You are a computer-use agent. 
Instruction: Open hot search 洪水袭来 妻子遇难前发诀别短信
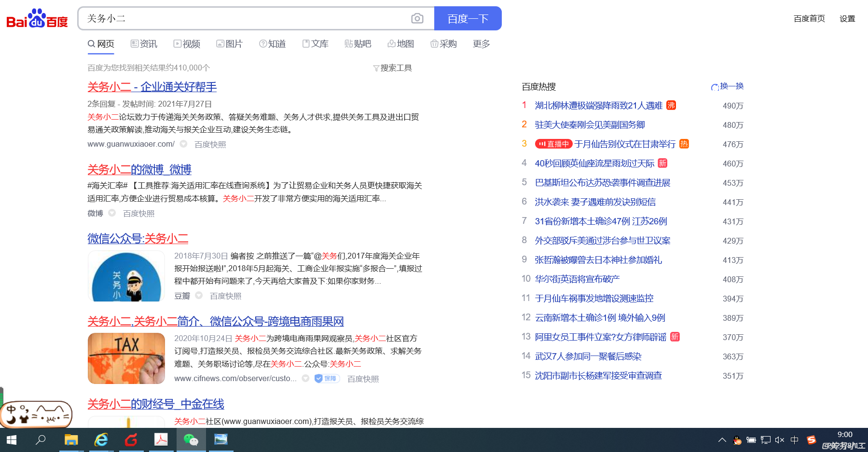click(595, 202)
